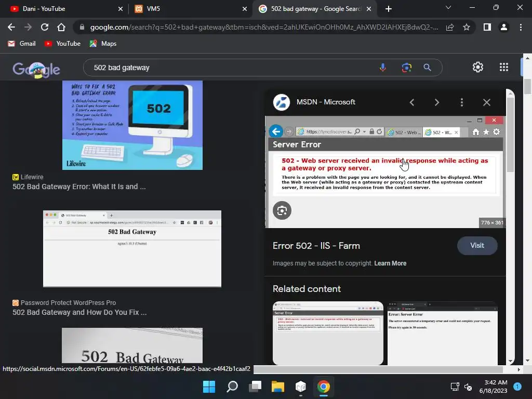Open the Windows Start menu

tap(209, 387)
